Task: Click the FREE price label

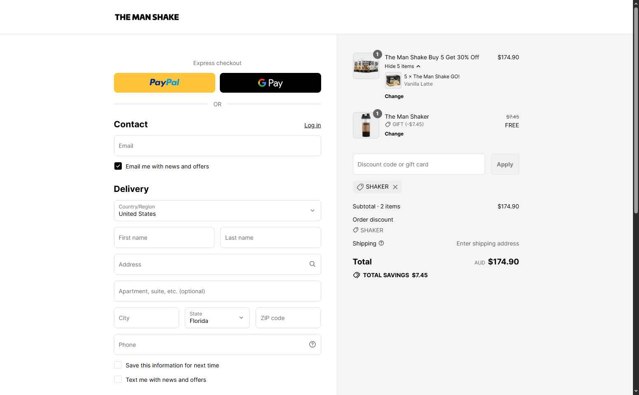Action: pyautogui.click(x=512, y=126)
